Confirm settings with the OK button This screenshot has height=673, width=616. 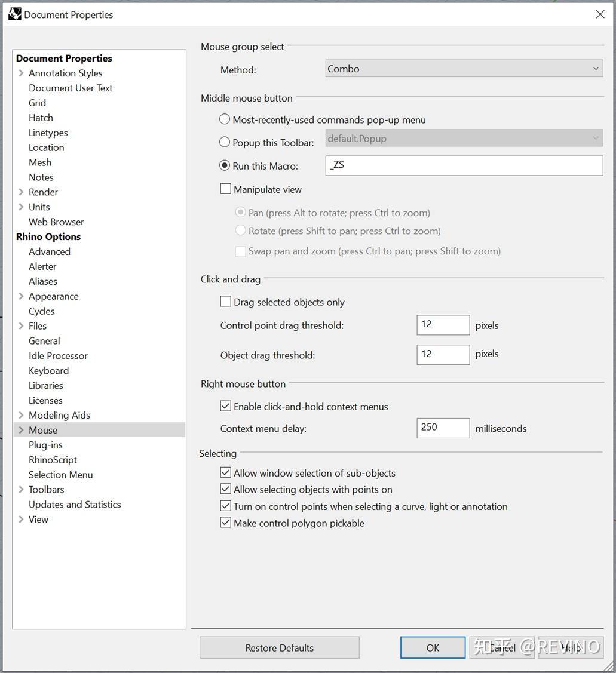[433, 647]
